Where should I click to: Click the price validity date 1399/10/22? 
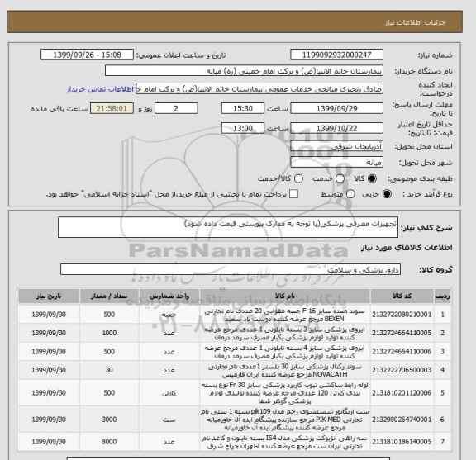tap(336, 128)
